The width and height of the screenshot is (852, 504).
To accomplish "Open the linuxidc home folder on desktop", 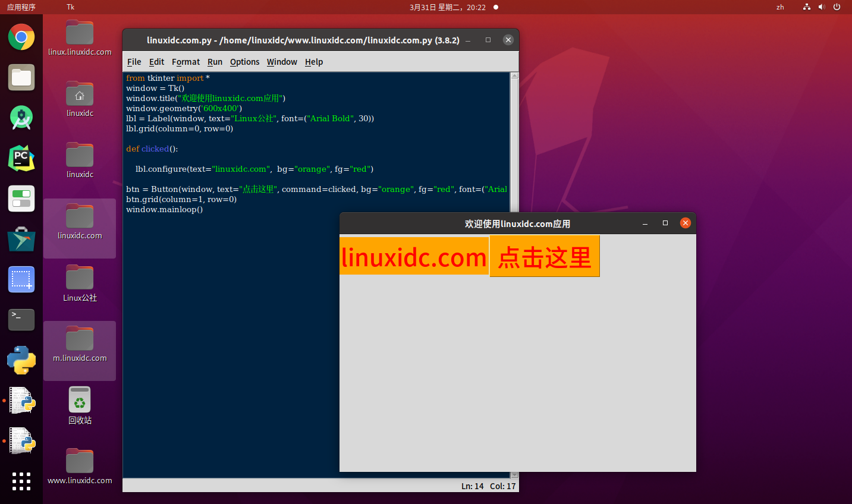I will (80, 99).
